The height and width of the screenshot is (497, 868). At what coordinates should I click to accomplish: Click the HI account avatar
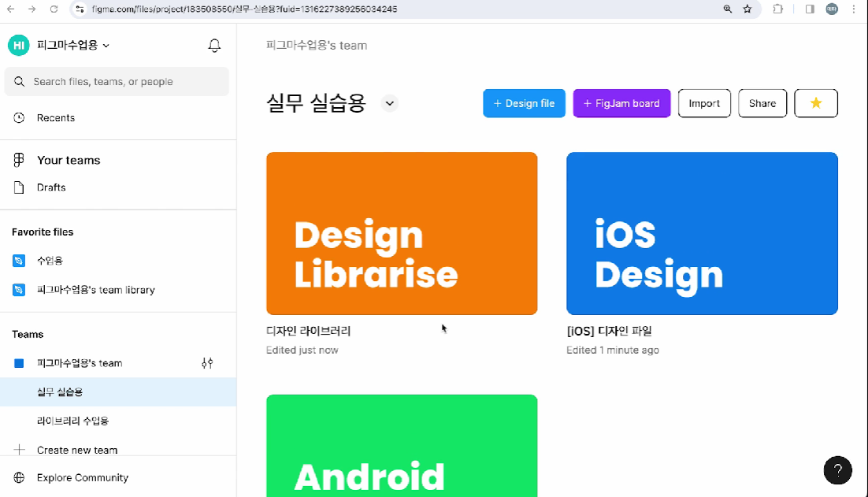tap(18, 46)
